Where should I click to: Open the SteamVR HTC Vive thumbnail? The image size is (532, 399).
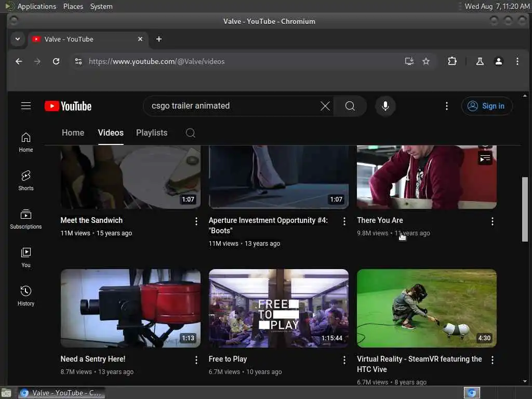(x=427, y=309)
